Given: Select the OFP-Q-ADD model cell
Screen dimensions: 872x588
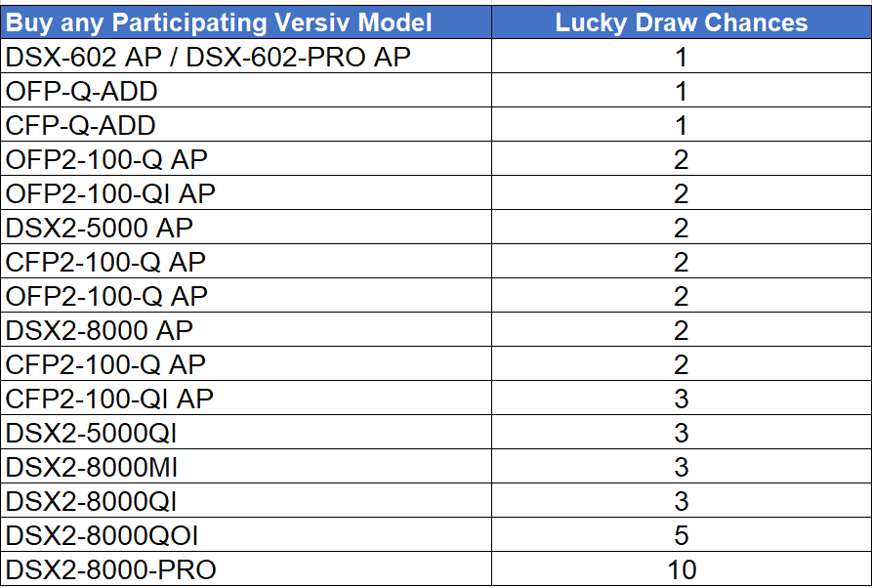Looking at the screenshot, I should click(246, 90).
